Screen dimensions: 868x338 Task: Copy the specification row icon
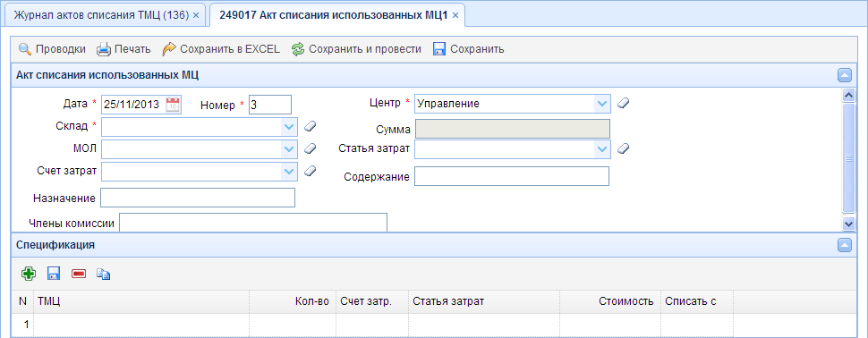[x=104, y=274]
